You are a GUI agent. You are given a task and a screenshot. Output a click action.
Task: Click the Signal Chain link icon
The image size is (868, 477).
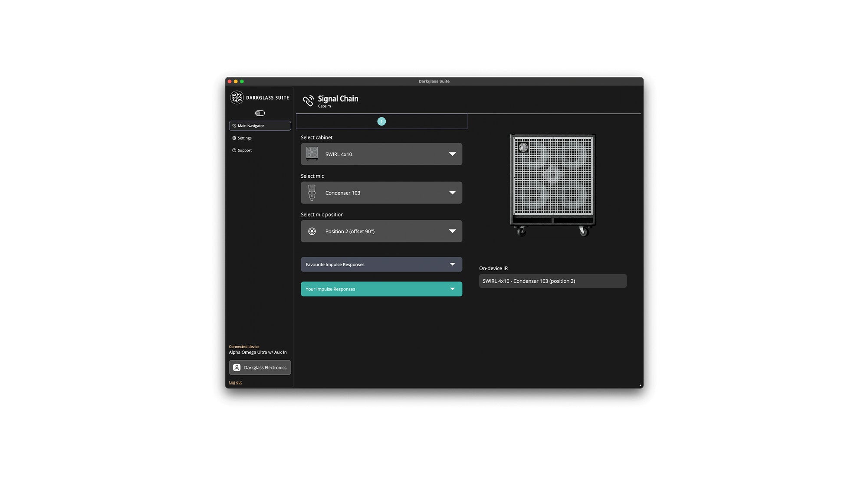tap(308, 101)
